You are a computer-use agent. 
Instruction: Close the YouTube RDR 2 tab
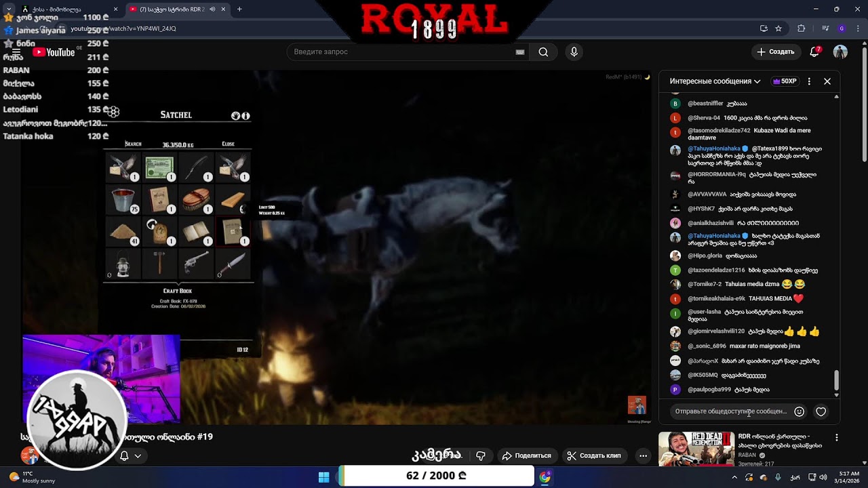tap(224, 9)
